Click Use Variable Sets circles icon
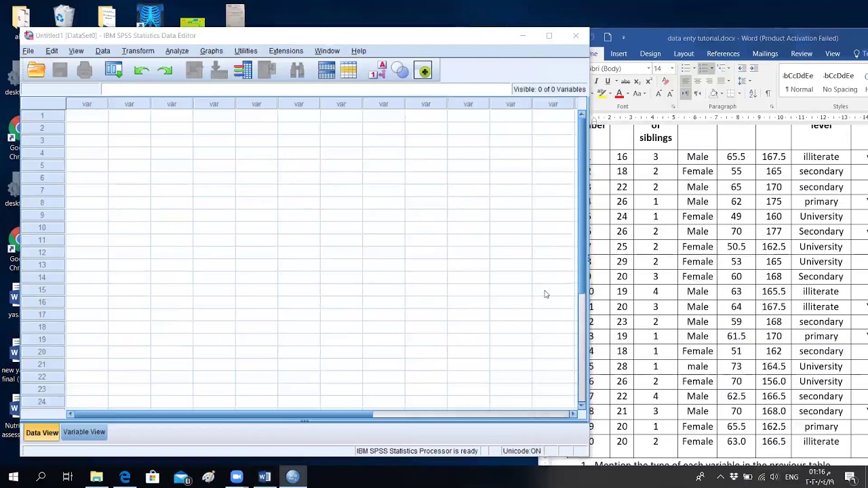The width and height of the screenshot is (868, 488). (x=400, y=70)
